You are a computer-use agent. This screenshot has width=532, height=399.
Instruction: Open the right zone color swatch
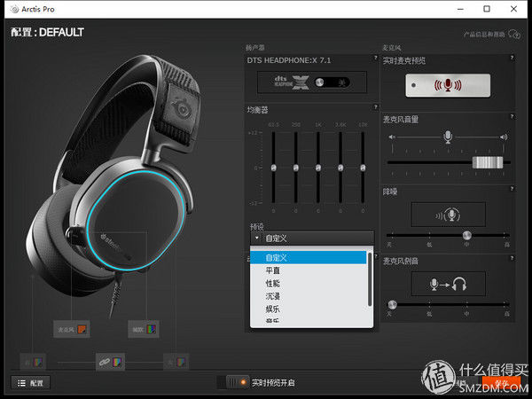(181, 363)
